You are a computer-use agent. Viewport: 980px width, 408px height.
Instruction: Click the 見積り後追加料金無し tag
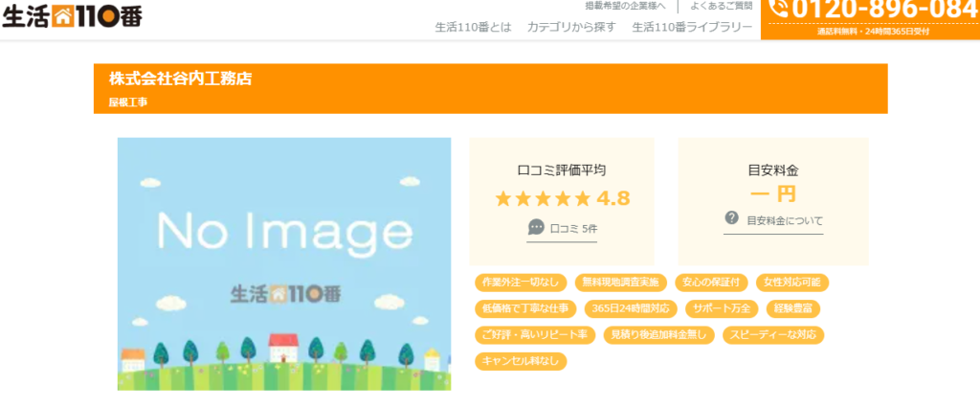(657, 334)
